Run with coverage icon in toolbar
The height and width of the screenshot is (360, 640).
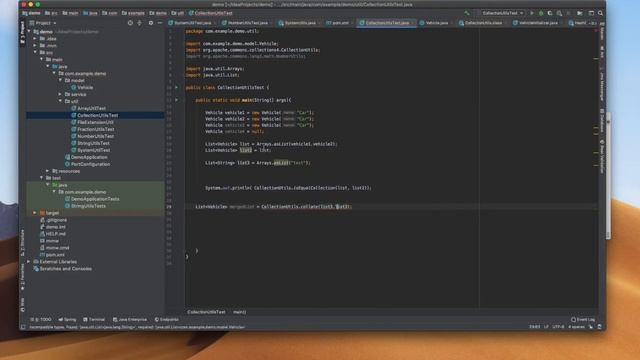click(x=550, y=13)
